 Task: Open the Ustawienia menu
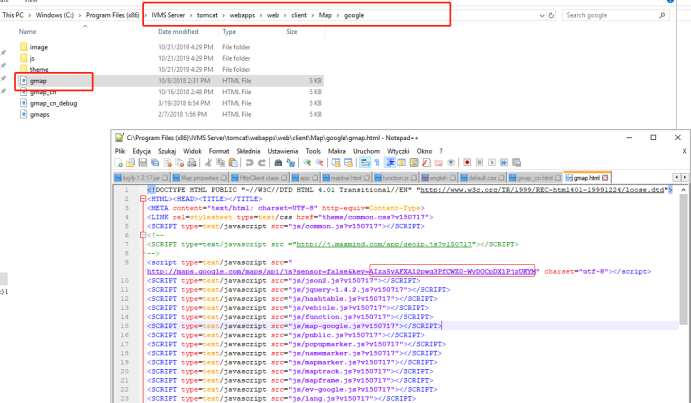(282, 151)
